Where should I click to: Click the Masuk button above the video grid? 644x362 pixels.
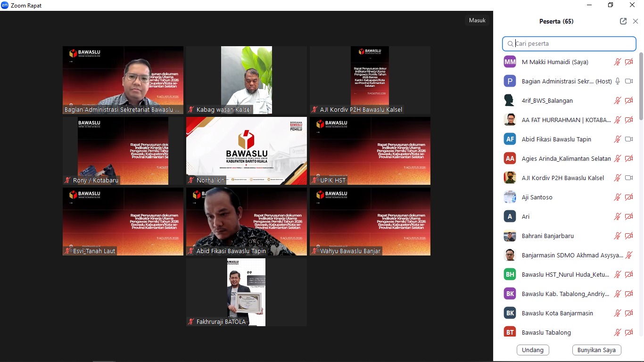[x=477, y=20]
